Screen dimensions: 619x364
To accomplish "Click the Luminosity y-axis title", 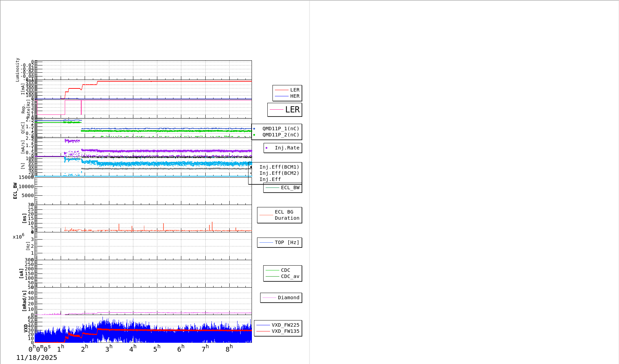I will coord(17,70).
